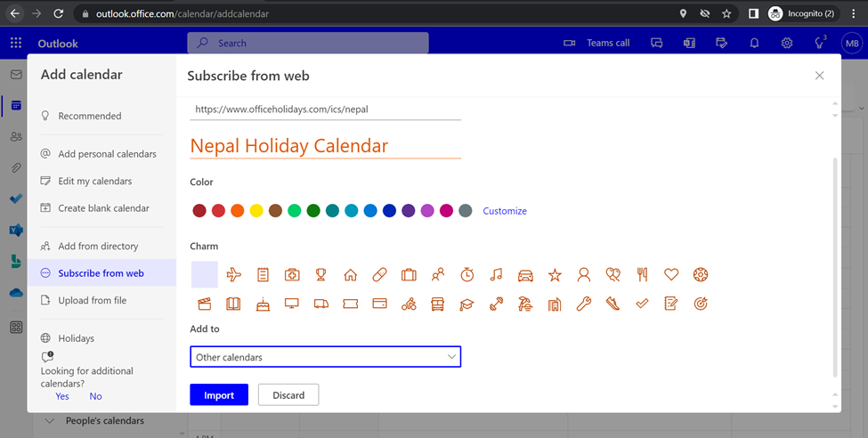Click the calendar URL field
The image size is (868, 438).
[326, 109]
